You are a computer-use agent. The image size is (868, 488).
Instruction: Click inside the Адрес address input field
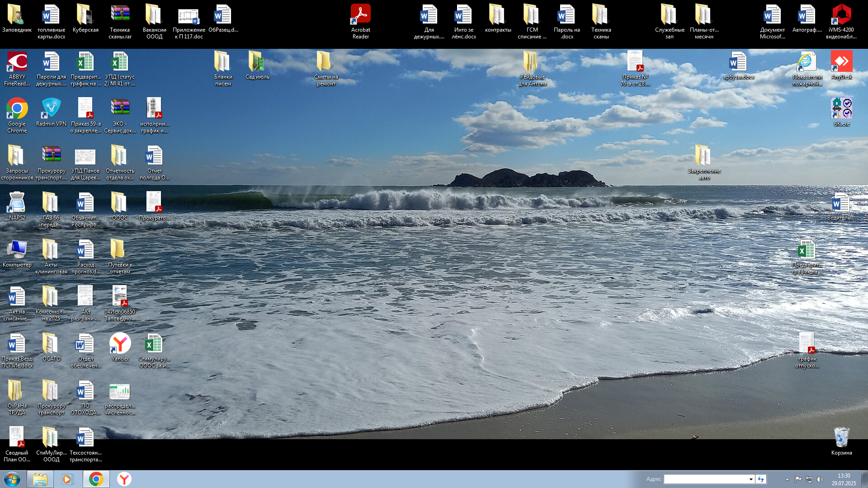pos(705,479)
